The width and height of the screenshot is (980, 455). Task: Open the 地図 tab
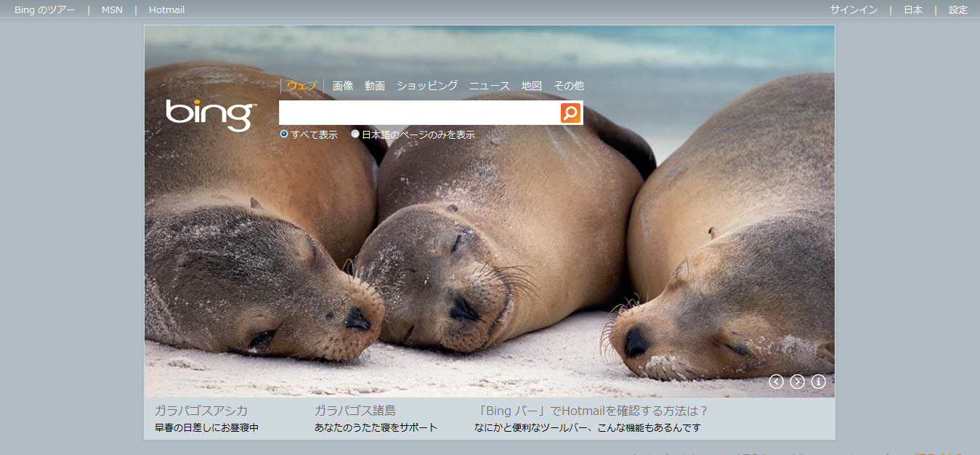coord(532,86)
